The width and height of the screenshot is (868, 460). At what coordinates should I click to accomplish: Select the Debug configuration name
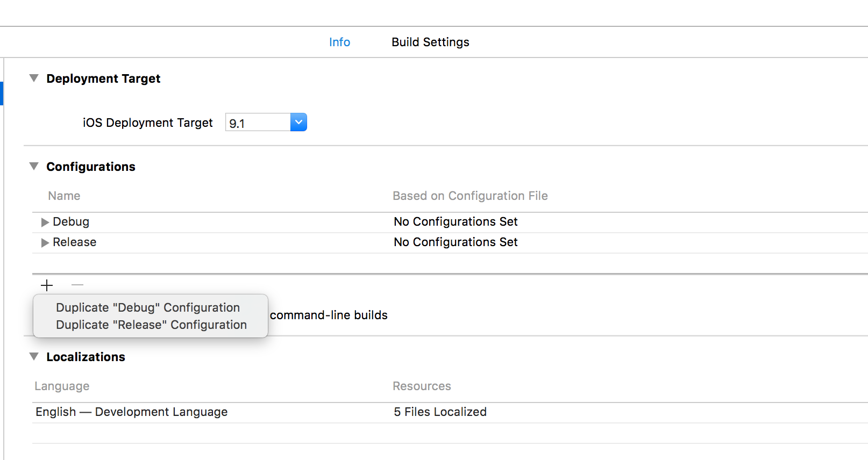tap(71, 221)
